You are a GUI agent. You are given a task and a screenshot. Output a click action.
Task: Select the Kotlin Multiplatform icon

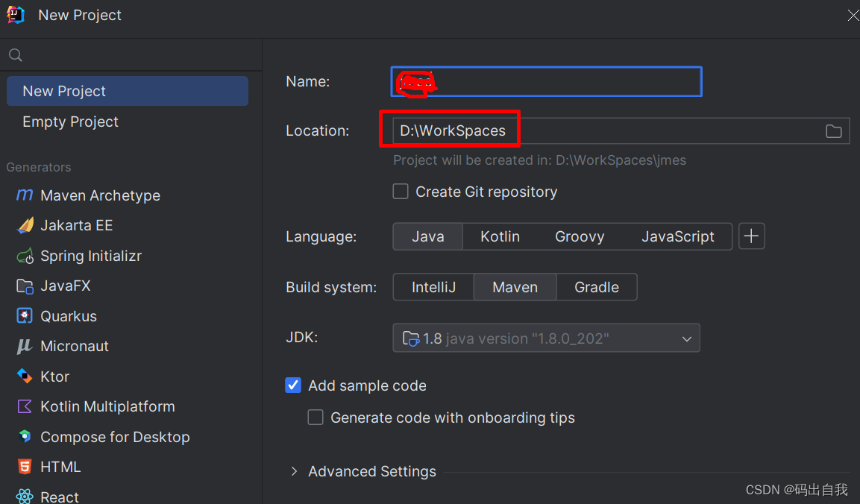25,406
